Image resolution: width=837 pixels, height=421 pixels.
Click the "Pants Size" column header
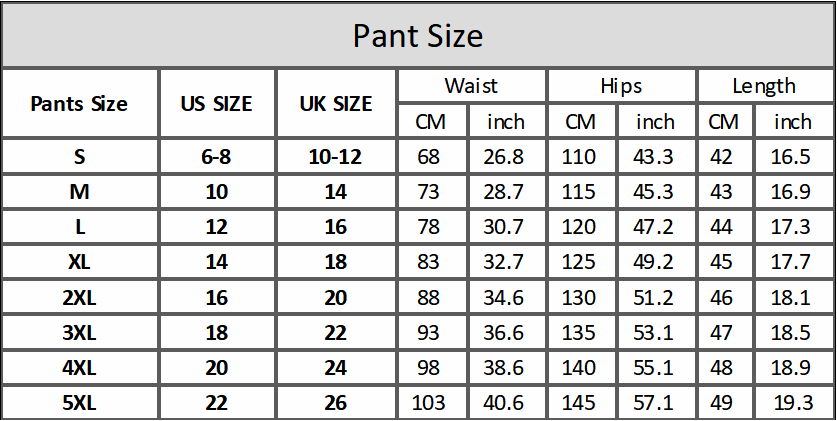point(79,103)
